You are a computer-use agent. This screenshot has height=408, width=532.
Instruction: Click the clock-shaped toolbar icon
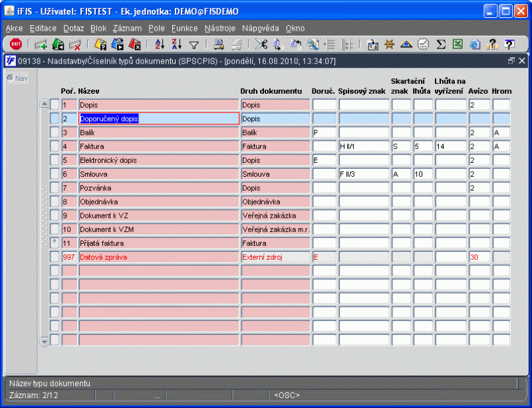pyautogui.click(x=423, y=44)
